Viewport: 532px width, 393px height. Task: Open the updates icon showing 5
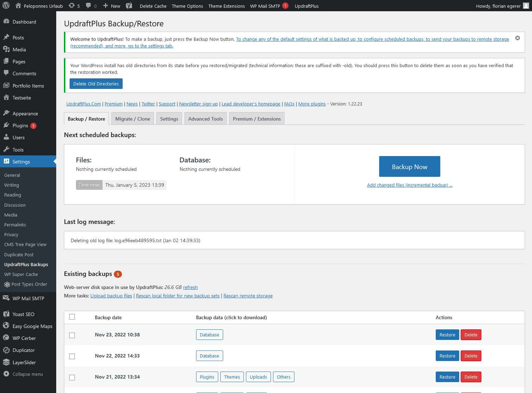tap(74, 6)
